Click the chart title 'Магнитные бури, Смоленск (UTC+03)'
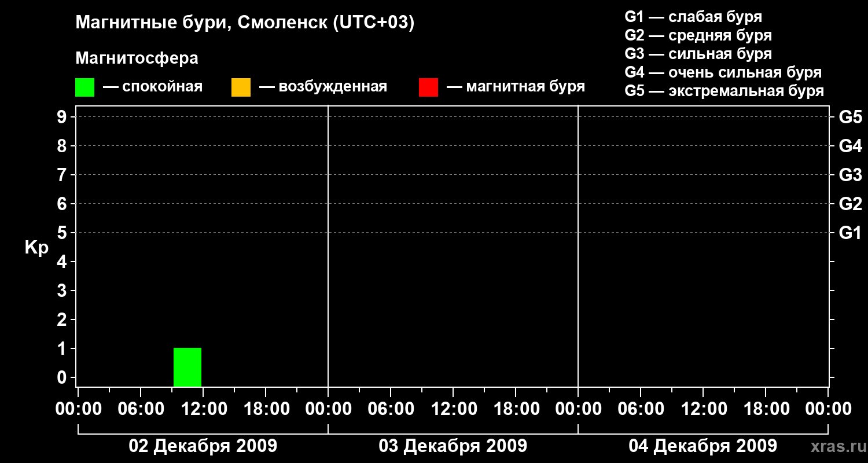 tap(245, 24)
